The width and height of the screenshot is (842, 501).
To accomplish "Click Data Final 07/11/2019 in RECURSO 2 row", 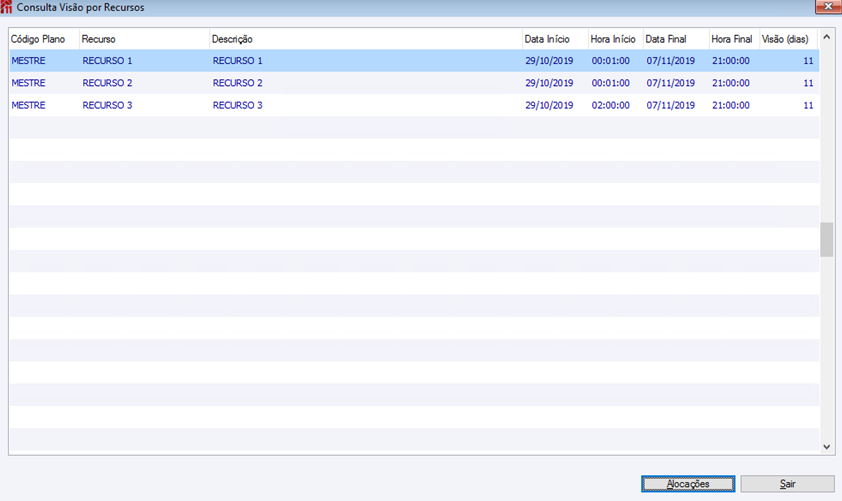I will [671, 83].
